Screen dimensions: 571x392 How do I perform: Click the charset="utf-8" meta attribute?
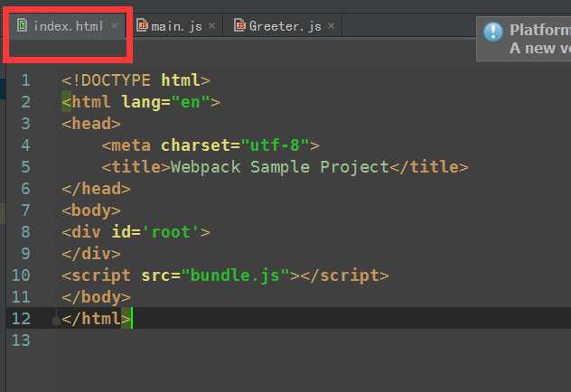point(235,145)
